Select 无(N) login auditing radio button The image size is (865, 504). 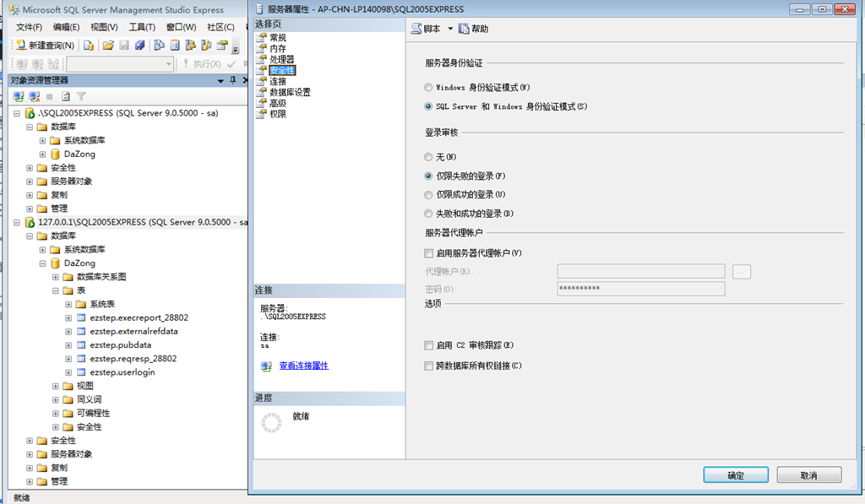(x=428, y=157)
